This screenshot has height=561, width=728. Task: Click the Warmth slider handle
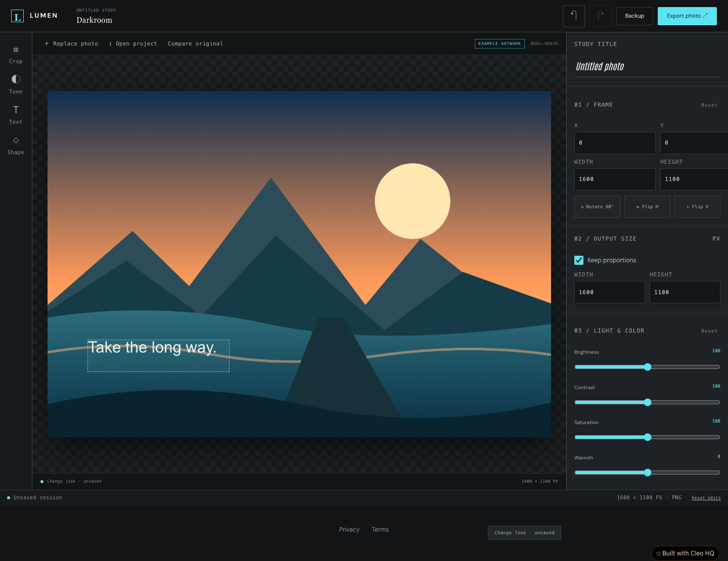[648, 473]
